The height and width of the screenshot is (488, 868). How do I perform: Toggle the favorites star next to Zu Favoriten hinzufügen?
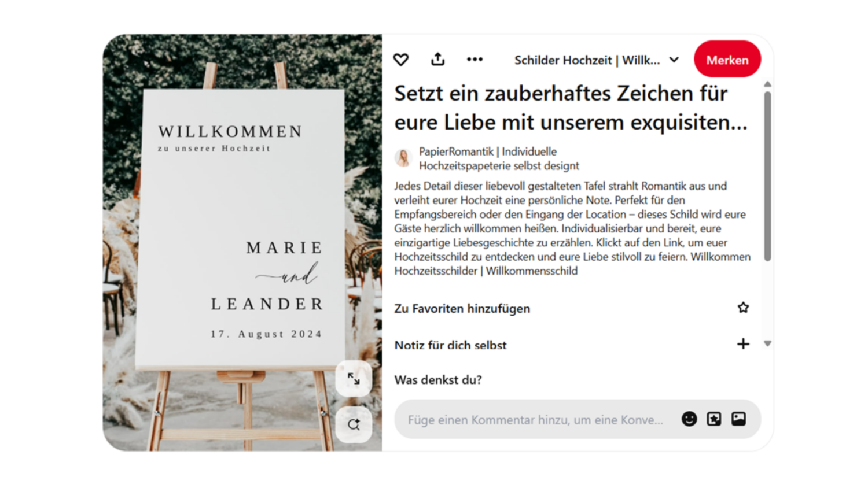[743, 308]
